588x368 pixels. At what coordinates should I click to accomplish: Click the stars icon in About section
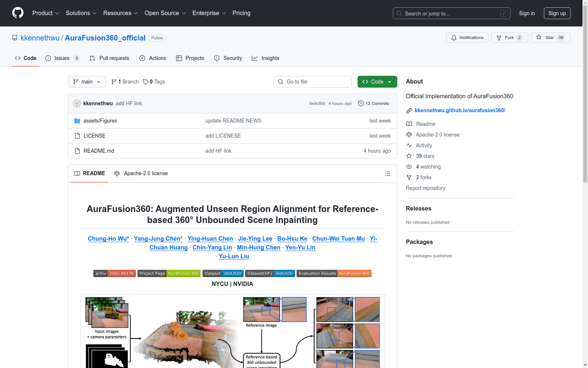(x=409, y=156)
